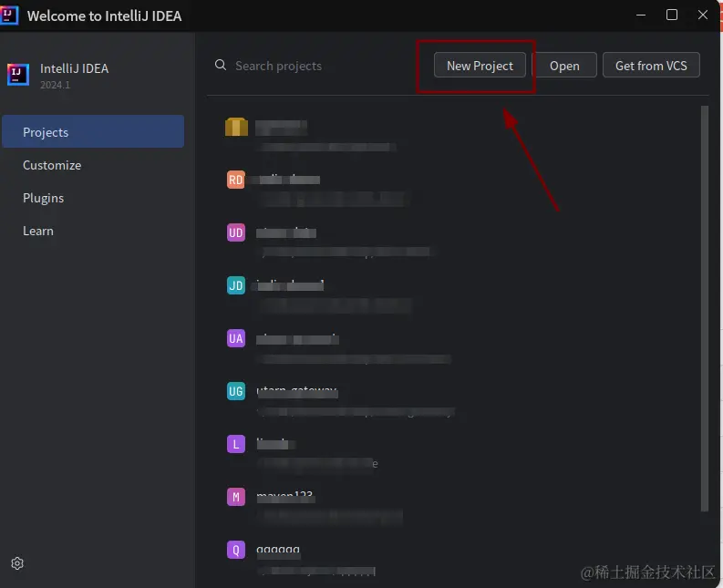Open the Customize section

93,165
